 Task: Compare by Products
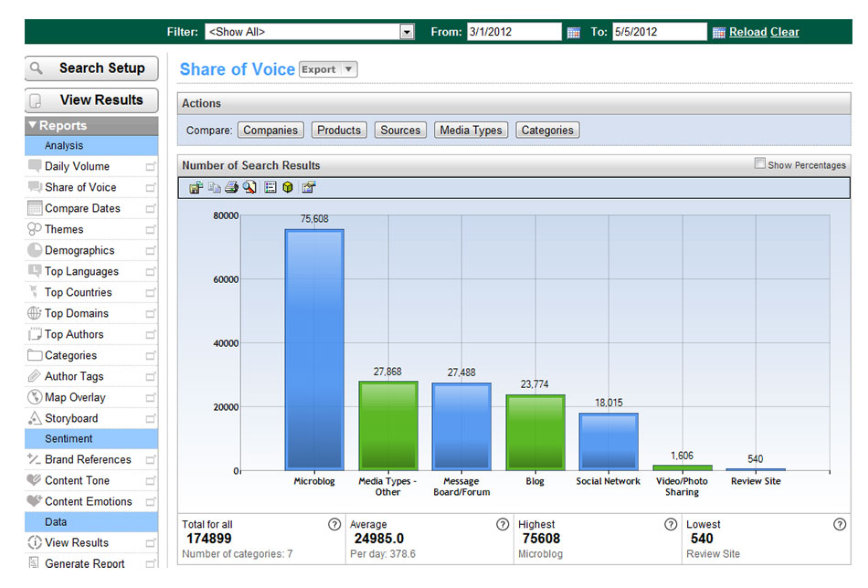tap(339, 130)
